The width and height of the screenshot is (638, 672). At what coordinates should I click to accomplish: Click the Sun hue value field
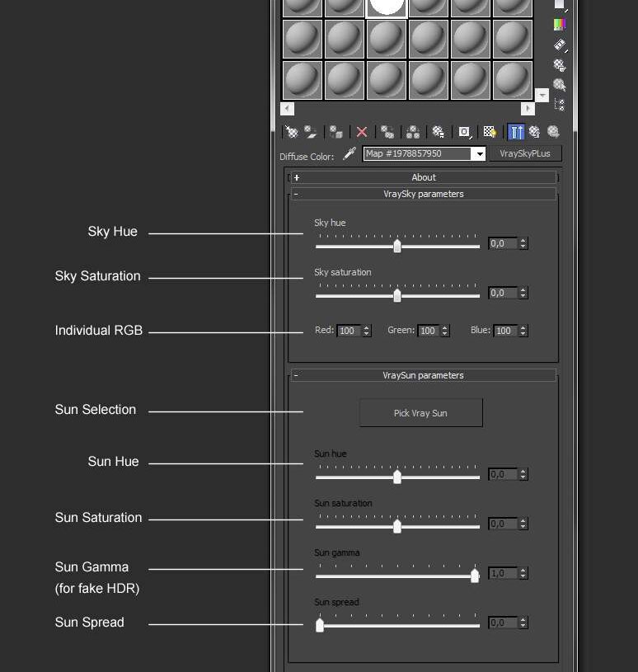503,474
